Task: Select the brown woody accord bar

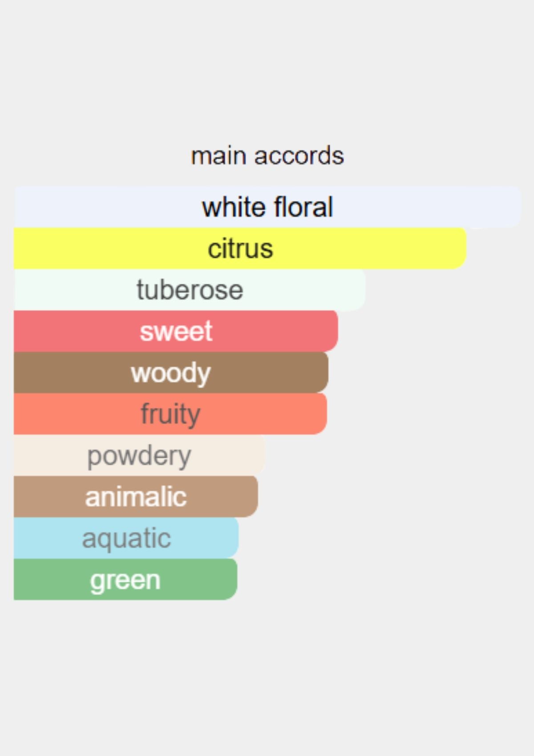Action: [171, 372]
